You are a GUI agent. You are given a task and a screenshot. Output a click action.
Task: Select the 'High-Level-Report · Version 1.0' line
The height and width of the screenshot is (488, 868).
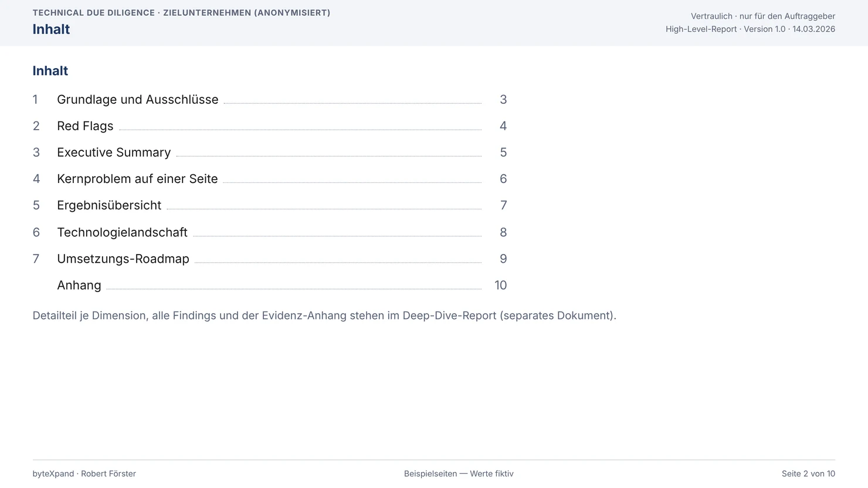point(750,29)
